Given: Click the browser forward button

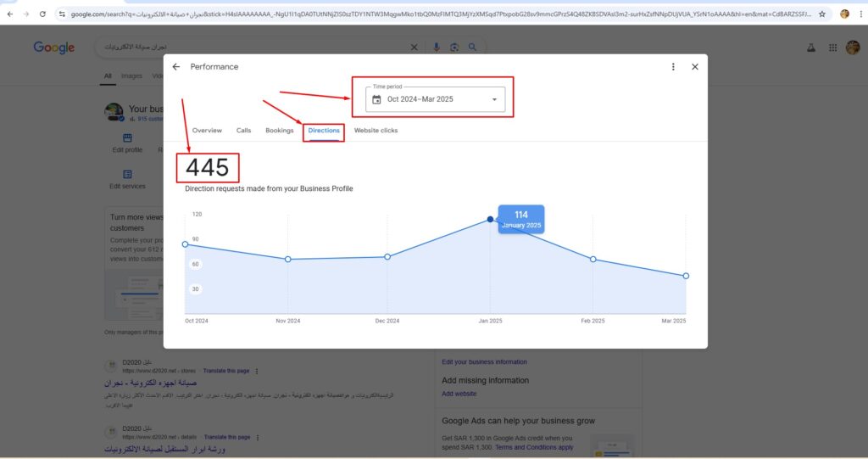Looking at the screenshot, I should click(x=26, y=14).
